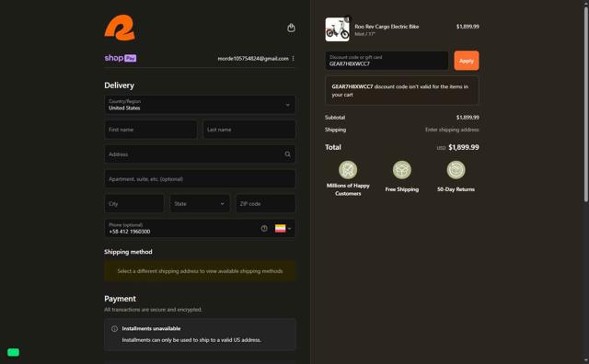Image resolution: width=589 pixels, height=364 pixels.
Task: Click the orange store logo
Action: click(x=120, y=28)
